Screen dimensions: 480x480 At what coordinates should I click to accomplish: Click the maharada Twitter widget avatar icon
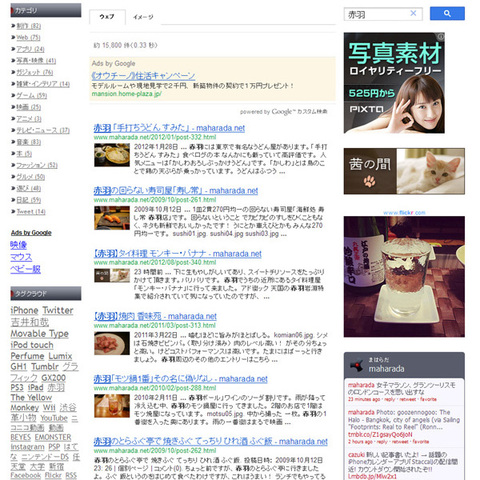click(x=357, y=365)
